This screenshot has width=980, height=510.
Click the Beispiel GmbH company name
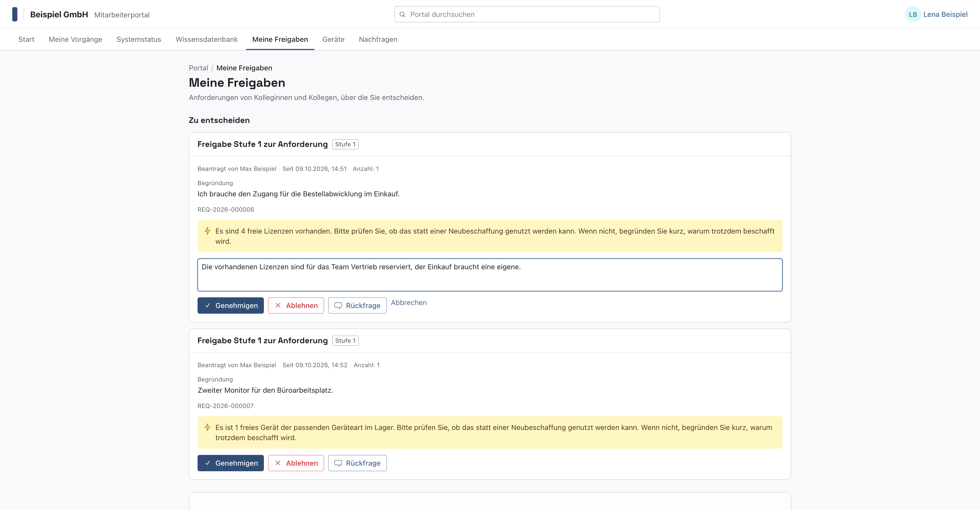click(x=59, y=15)
